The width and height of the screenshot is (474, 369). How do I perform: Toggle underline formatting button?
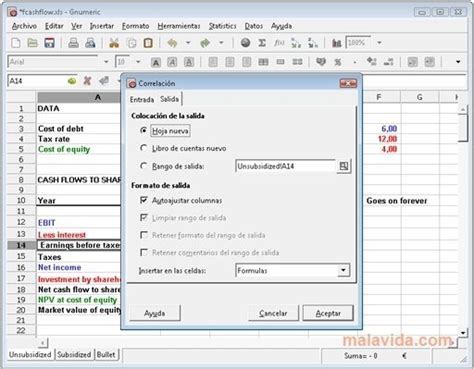click(x=189, y=62)
